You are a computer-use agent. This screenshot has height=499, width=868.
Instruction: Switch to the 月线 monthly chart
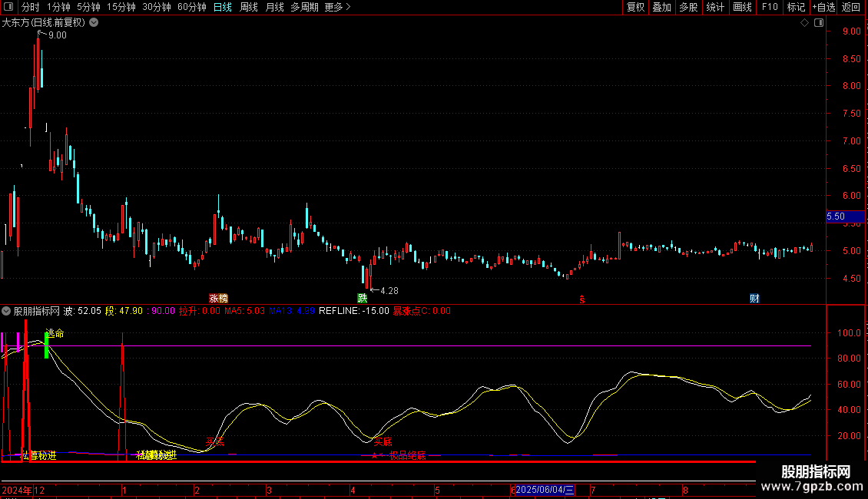coord(274,7)
